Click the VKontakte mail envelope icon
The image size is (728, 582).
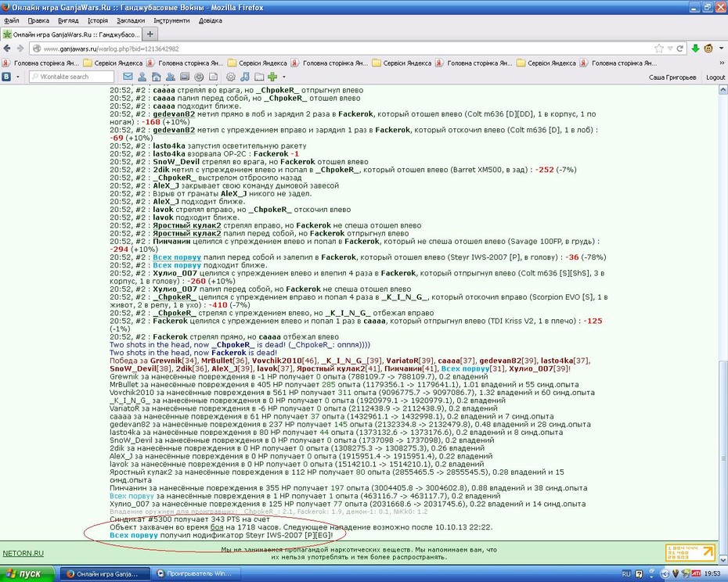[x=128, y=77]
